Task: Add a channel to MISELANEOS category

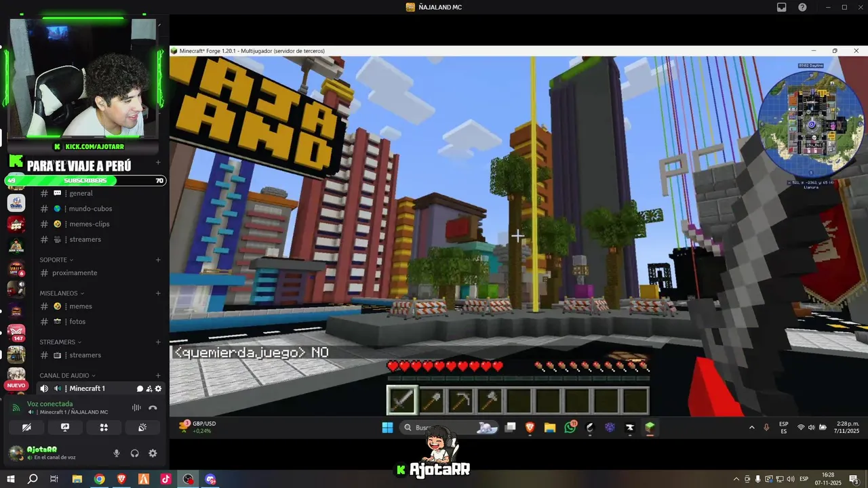Action: tap(158, 293)
